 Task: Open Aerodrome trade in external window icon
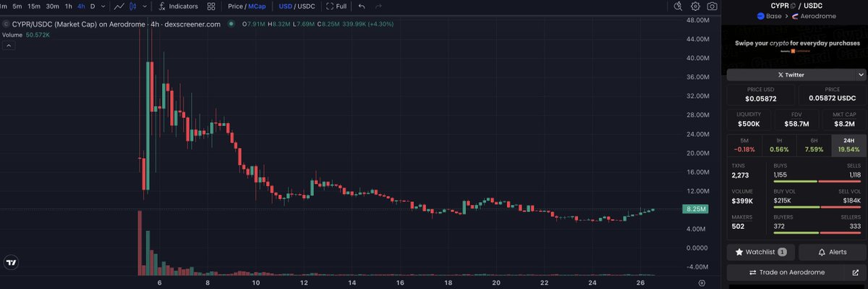coord(855,272)
